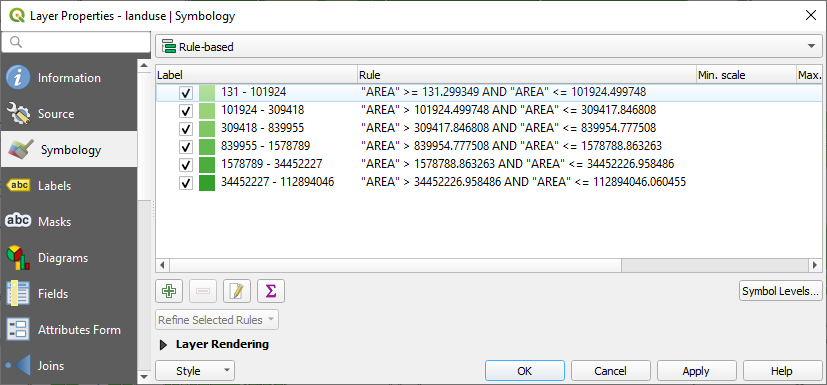The height and width of the screenshot is (385, 827).
Task: Click the Source wrench icon in sidebar
Action: coord(18,113)
